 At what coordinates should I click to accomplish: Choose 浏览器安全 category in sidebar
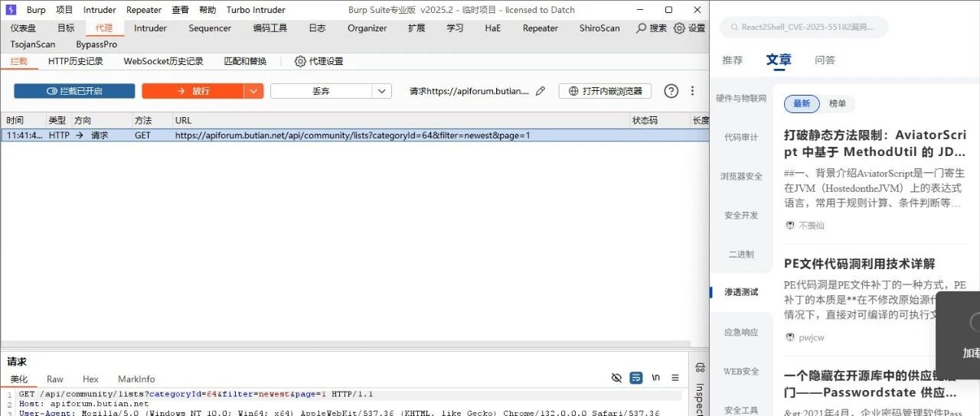[741, 177]
